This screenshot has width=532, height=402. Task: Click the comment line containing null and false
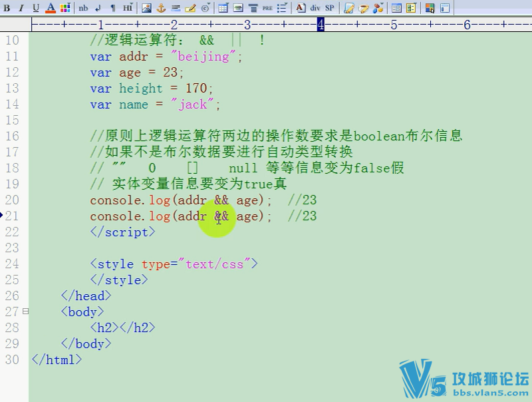[x=247, y=168]
